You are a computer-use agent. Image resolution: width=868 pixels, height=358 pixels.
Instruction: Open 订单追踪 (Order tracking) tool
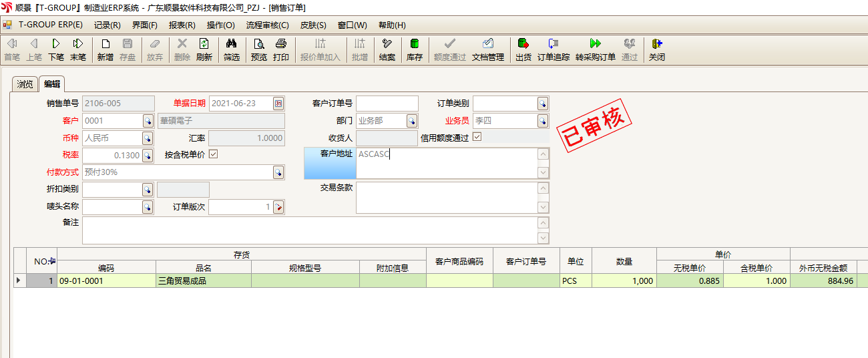tap(554, 49)
